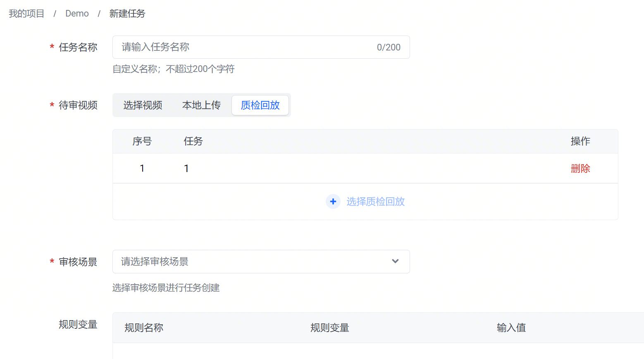This screenshot has width=644, height=359.
Task: Switch to the 选择视频 tab
Action: [x=143, y=105]
